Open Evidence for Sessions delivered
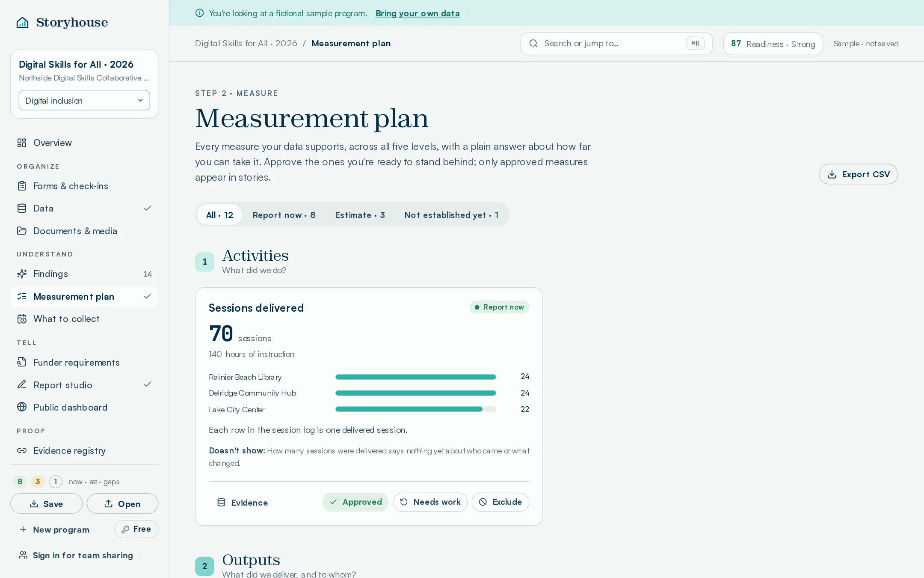Screen dimensions: 924x578 (243, 503)
